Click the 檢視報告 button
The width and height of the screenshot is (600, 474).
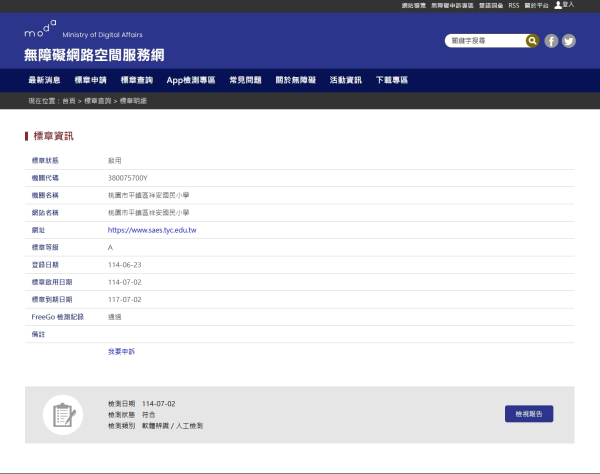[x=529, y=414]
